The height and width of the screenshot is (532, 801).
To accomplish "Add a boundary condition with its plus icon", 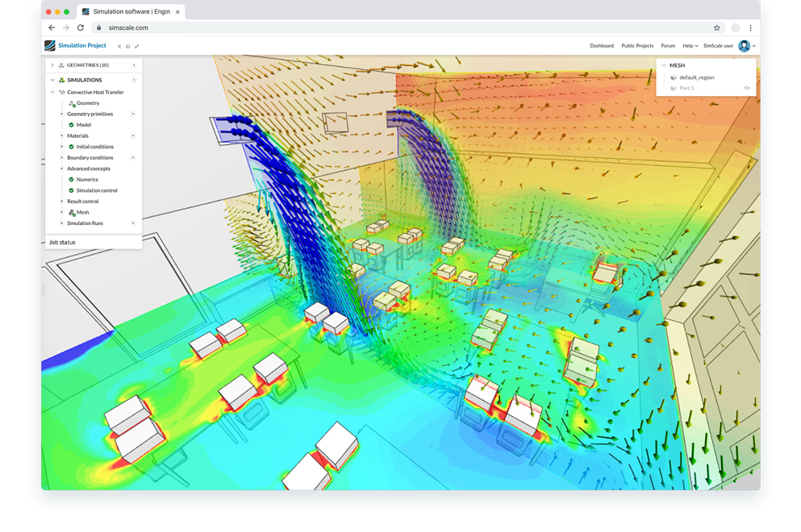I will (x=134, y=157).
